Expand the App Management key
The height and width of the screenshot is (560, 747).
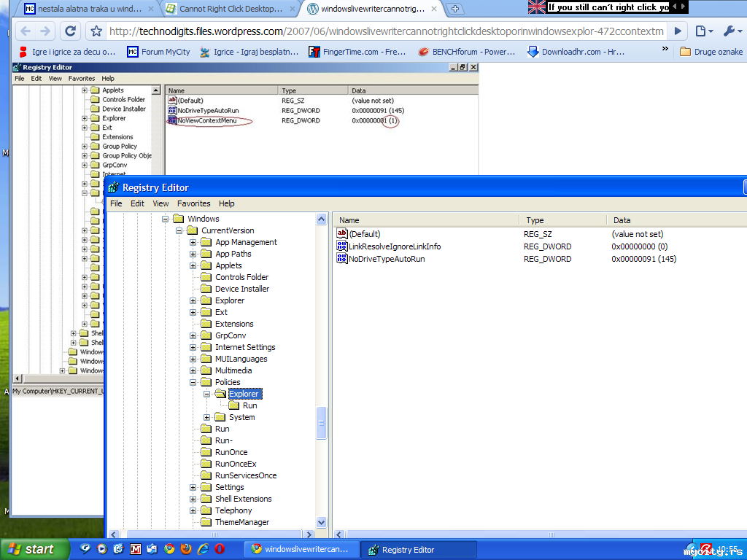pyautogui.click(x=193, y=242)
